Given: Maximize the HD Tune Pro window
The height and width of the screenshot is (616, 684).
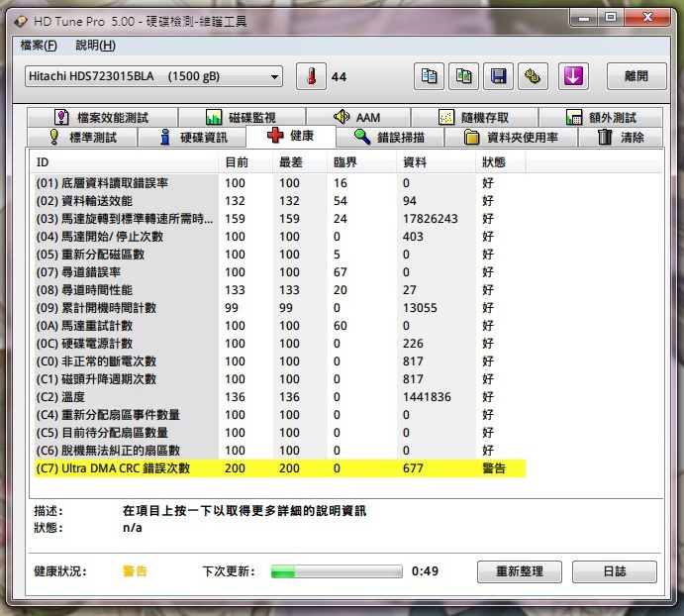Looking at the screenshot, I should [611, 18].
